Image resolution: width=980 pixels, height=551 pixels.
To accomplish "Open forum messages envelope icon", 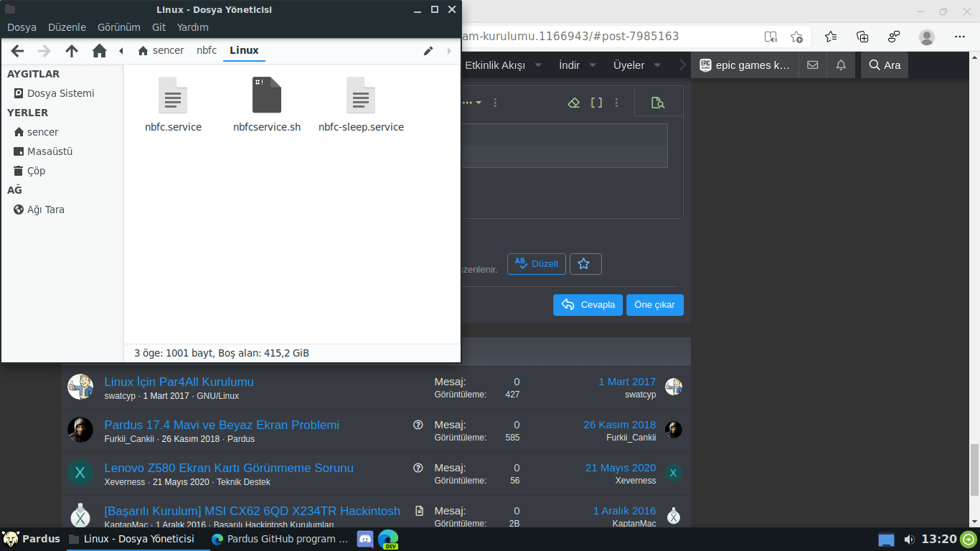I will tap(812, 65).
